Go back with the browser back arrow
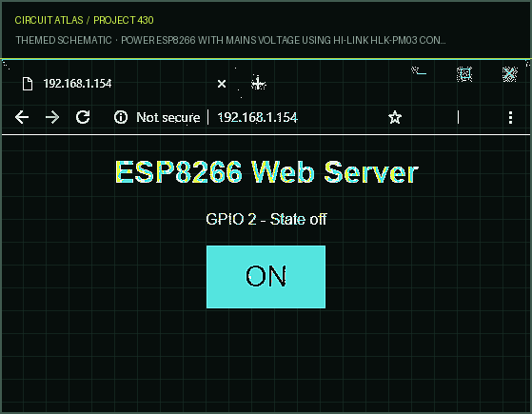This screenshot has width=532, height=414. point(22,117)
